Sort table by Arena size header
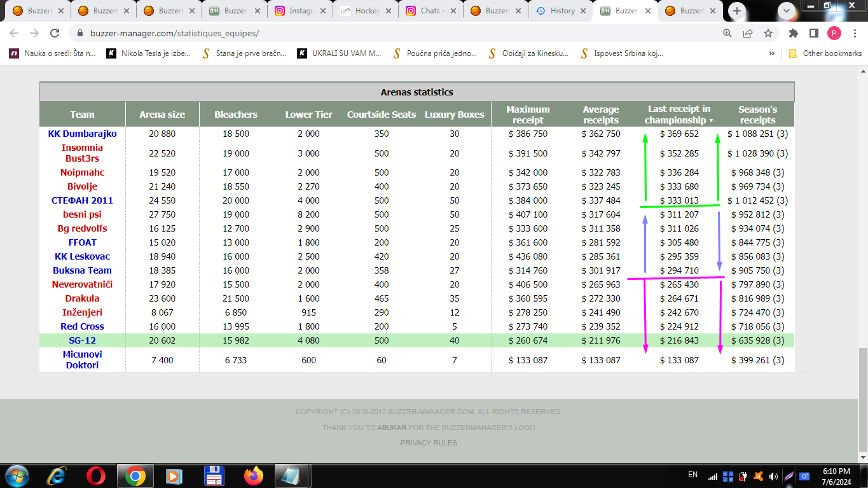 (162, 115)
